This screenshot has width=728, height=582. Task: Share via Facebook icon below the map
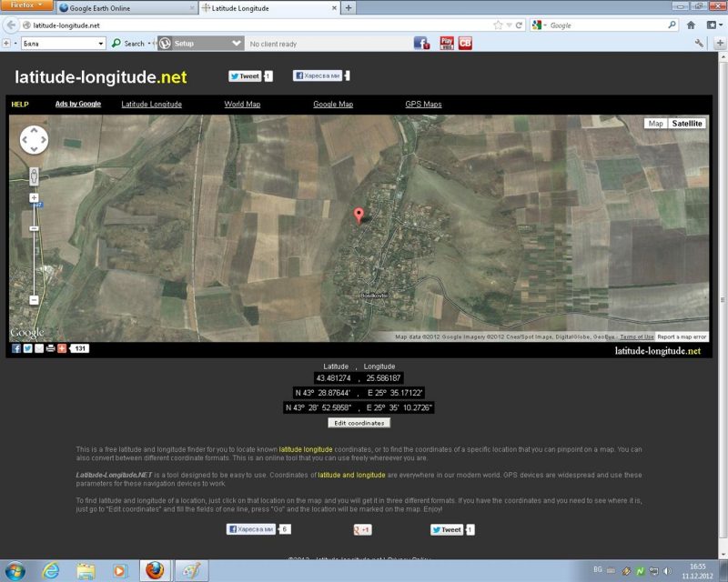click(x=16, y=348)
